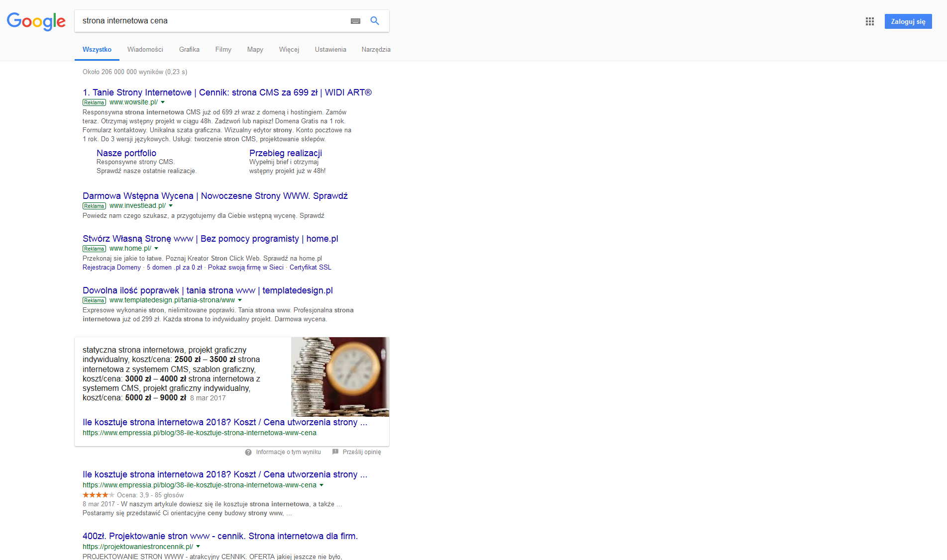947x560 pixels.
Task: Click the https://projektowaniestroncennik.pl/ URL text
Action: 138,547
